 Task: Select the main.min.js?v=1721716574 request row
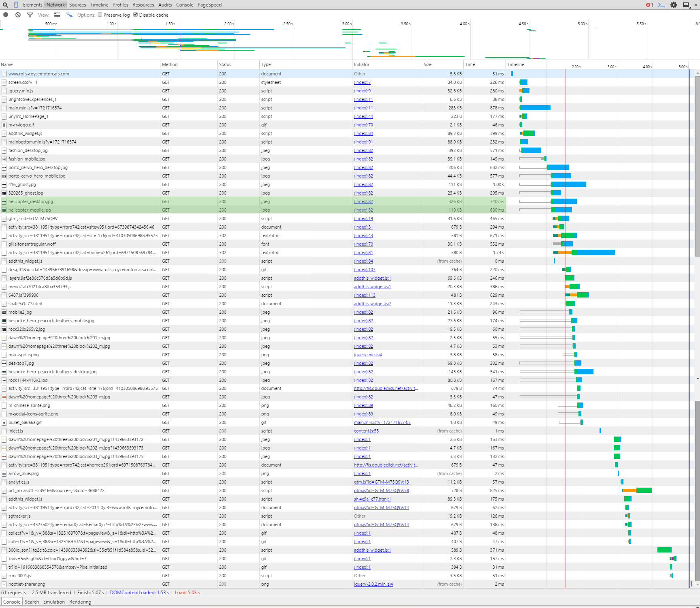[253, 108]
